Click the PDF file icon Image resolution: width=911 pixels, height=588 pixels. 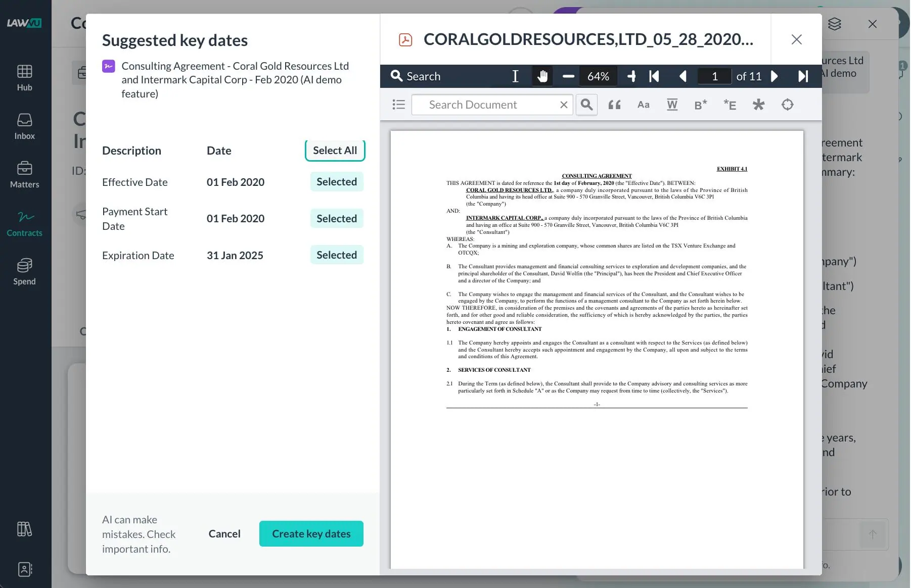coord(405,39)
